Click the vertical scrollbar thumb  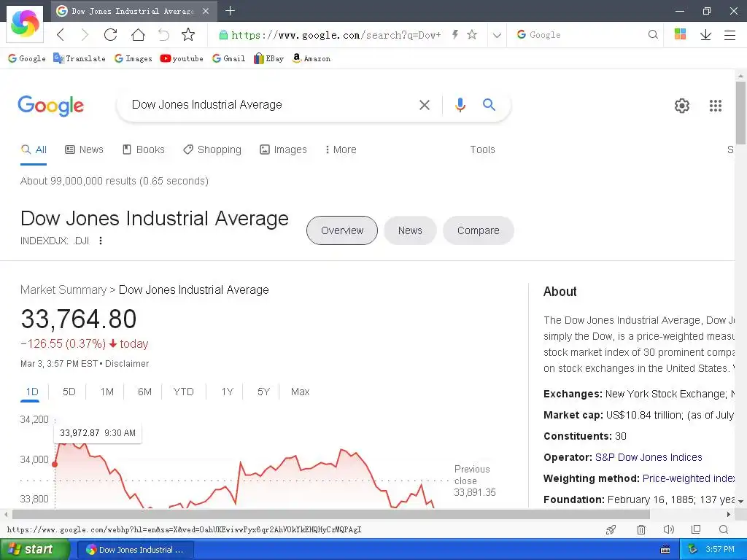(741, 112)
